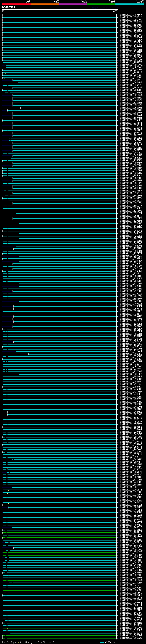
Task: Select the UniRef100_A9RHM7 entry
Action: (x=131, y=379)
